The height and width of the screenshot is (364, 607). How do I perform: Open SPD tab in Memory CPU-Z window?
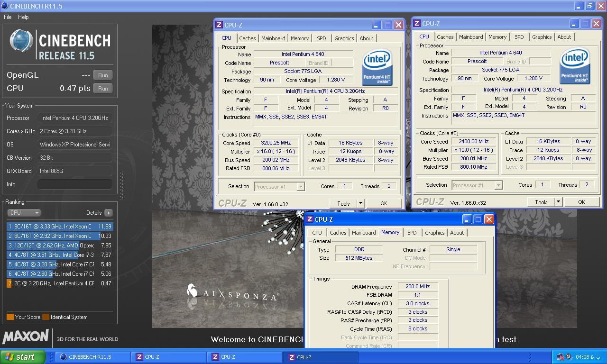pyautogui.click(x=412, y=233)
